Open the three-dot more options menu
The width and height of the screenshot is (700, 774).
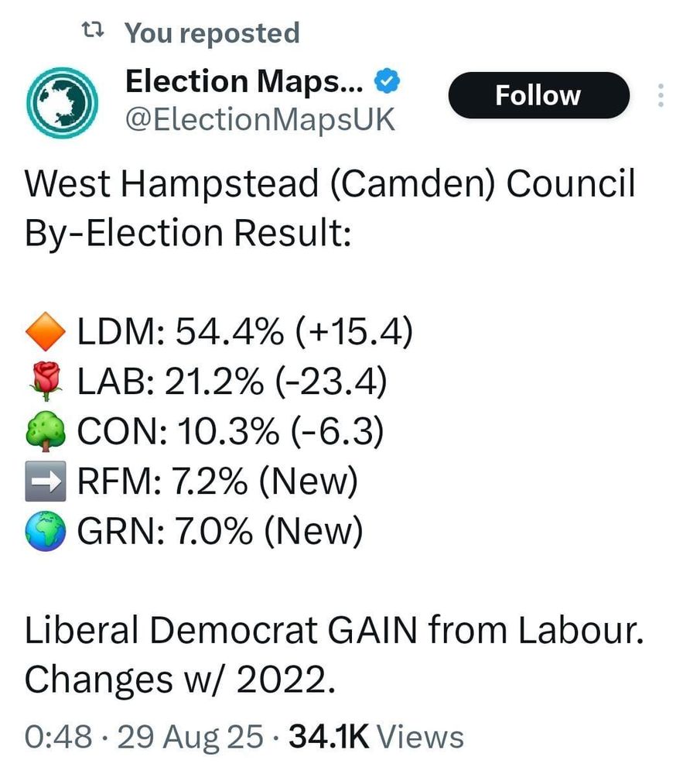click(x=660, y=96)
